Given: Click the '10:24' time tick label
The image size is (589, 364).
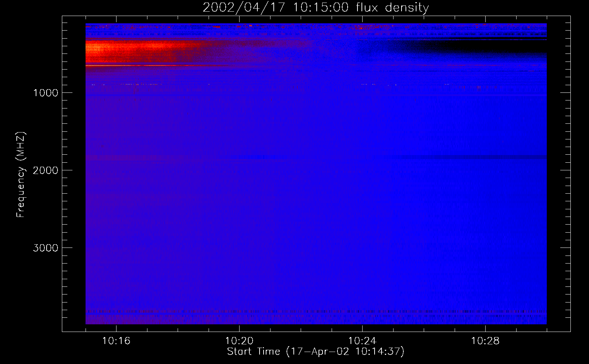Looking at the screenshot, I should point(362,341).
